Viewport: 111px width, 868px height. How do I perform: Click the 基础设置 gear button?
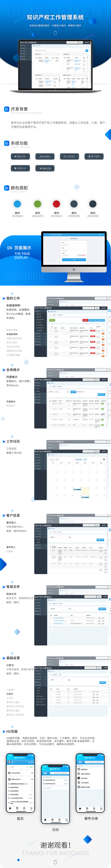coord(45,168)
